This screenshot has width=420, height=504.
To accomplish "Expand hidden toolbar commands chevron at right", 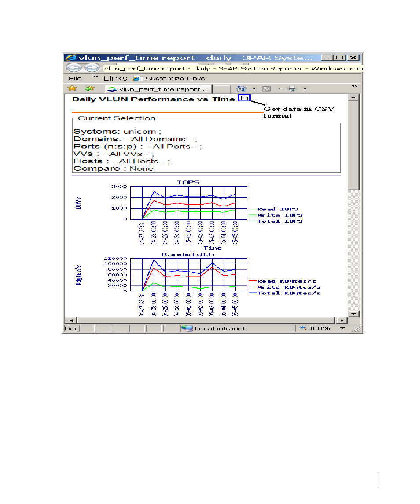I will (354, 86).
